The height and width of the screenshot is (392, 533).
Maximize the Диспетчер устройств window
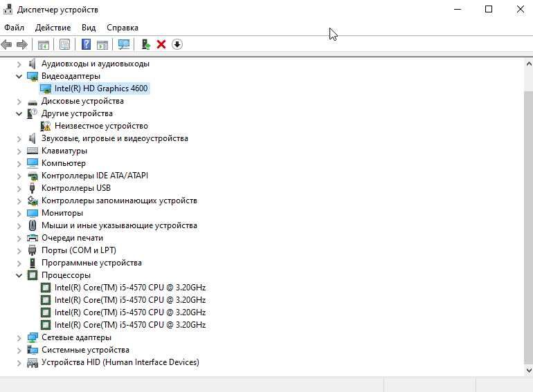(489, 9)
